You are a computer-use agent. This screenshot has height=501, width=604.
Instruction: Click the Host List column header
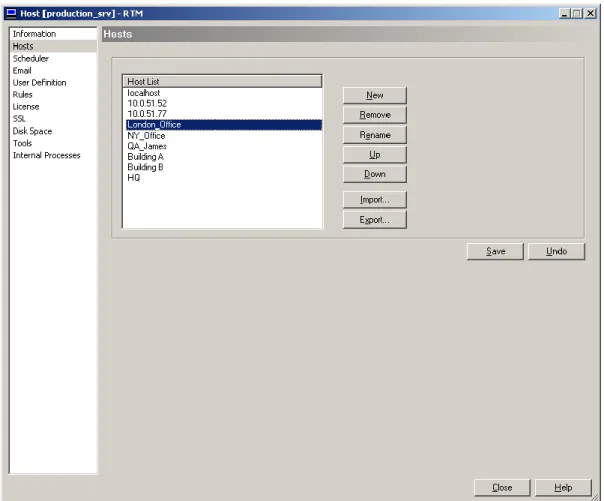[222, 81]
